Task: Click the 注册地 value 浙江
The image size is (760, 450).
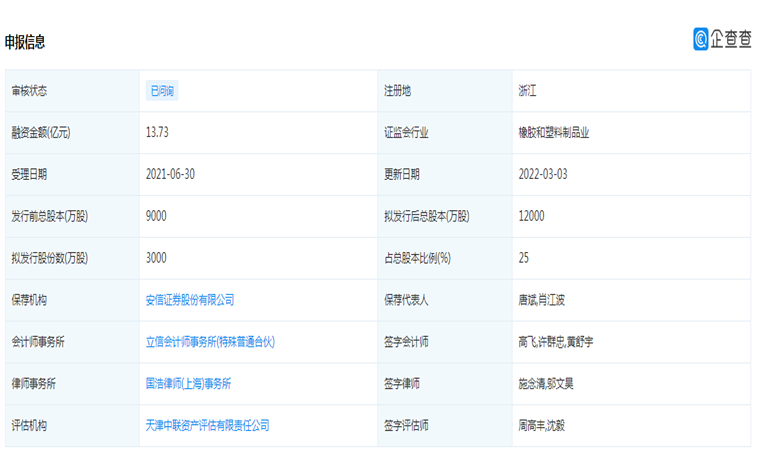Action: (528, 91)
